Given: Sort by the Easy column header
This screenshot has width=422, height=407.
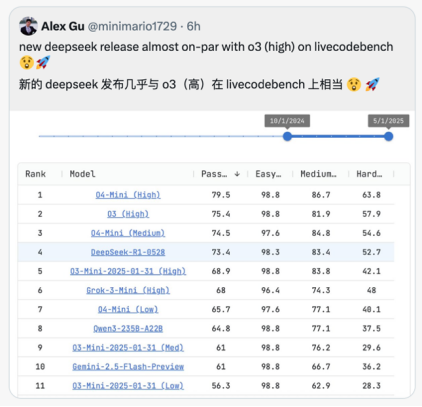Looking at the screenshot, I should coord(268,174).
